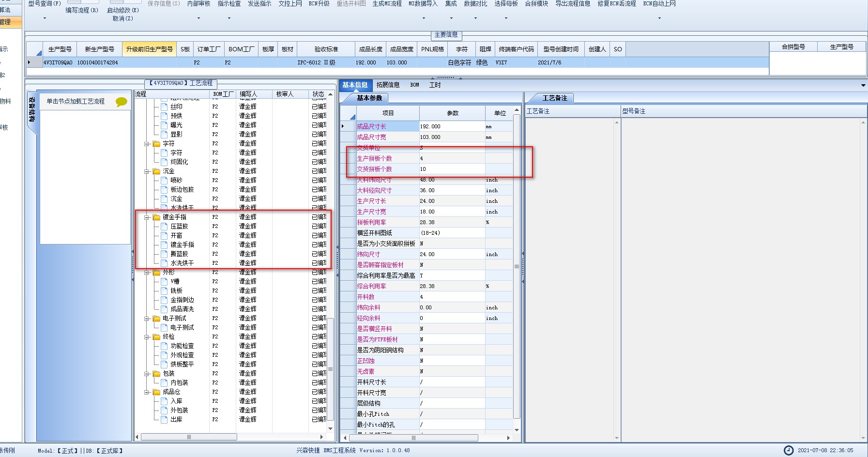Click the page icon beside 曝光

point(164,125)
